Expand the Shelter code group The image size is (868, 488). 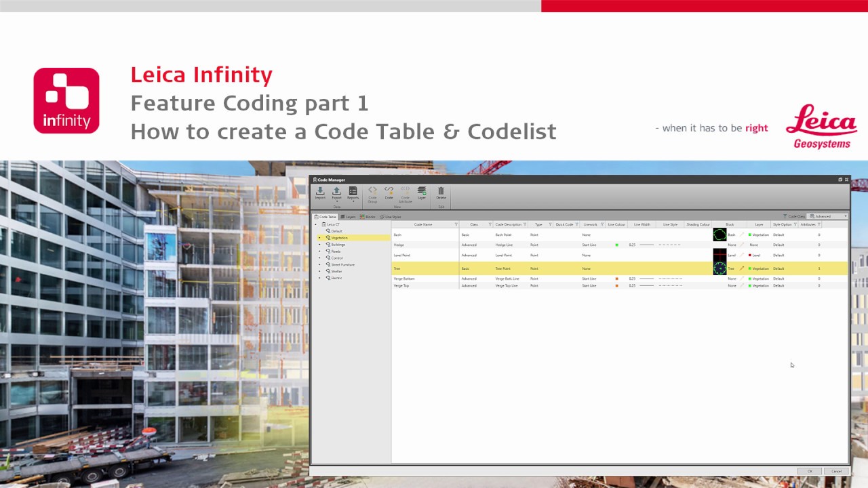319,271
